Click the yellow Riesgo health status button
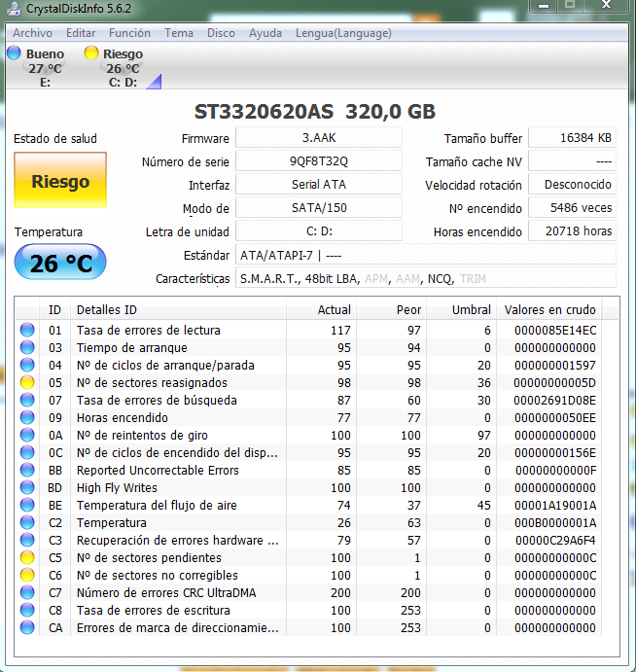The width and height of the screenshot is (636, 672). click(x=60, y=180)
